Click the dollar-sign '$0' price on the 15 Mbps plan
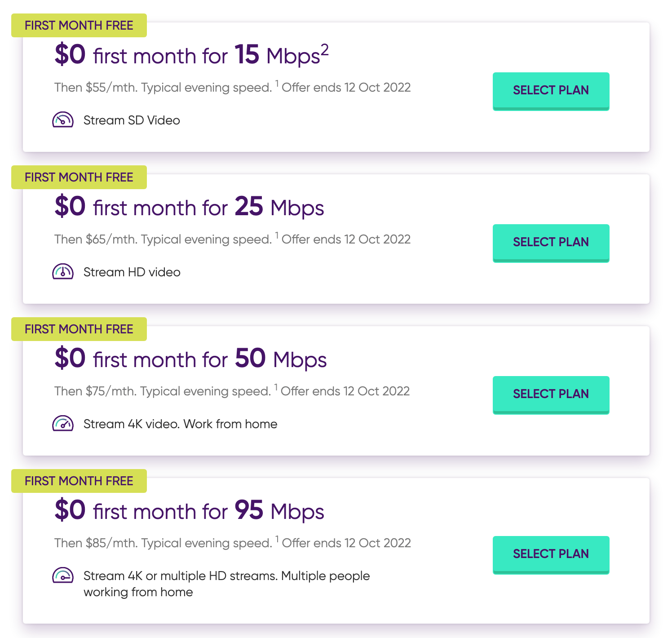This screenshot has height=638, width=672. [70, 55]
